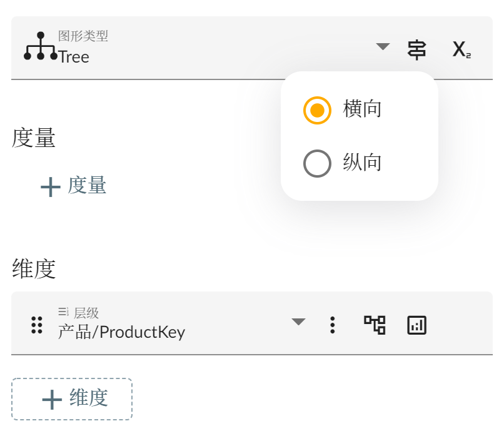Open three-dot menu for 产品/ProductKey

pyautogui.click(x=333, y=325)
